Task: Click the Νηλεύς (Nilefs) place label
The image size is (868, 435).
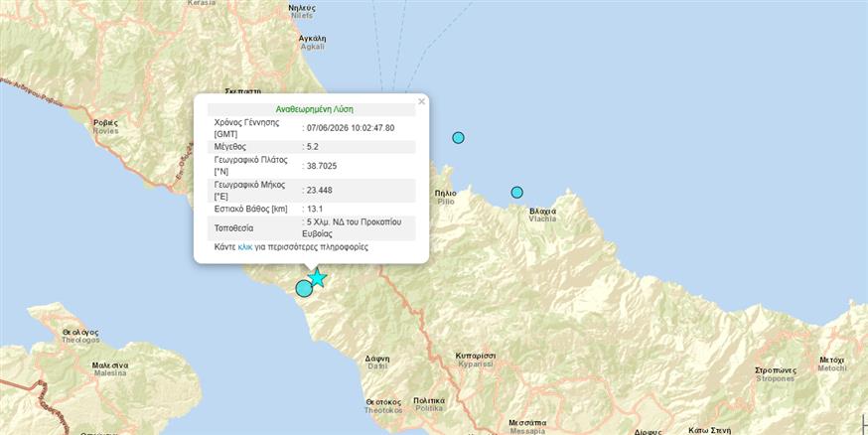Action: coord(302,12)
